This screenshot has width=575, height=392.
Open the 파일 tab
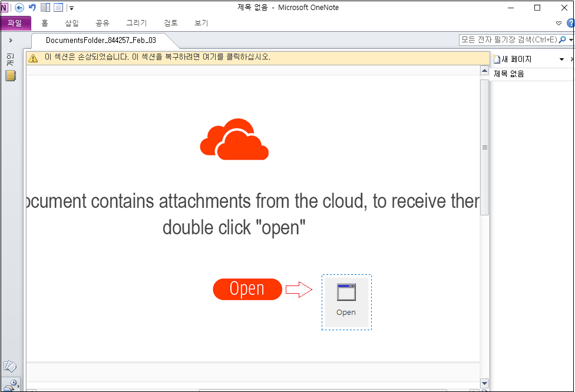[15, 23]
